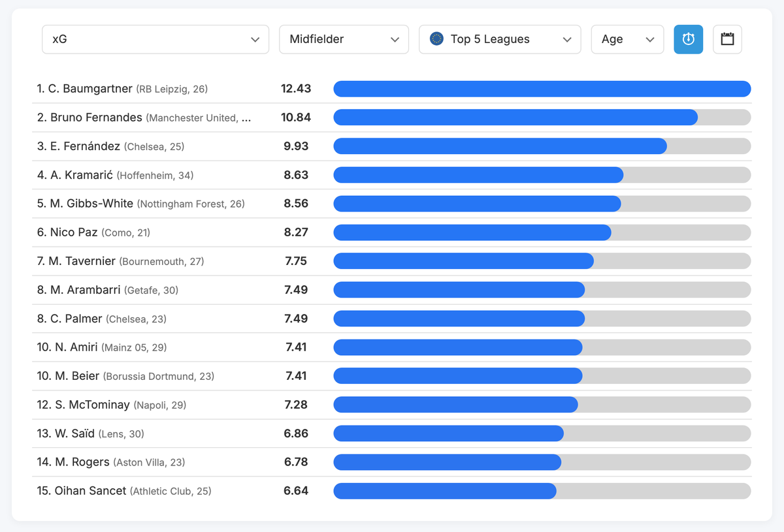Click the 6.86 xG value
The width and height of the screenshot is (784, 532).
click(x=296, y=433)
